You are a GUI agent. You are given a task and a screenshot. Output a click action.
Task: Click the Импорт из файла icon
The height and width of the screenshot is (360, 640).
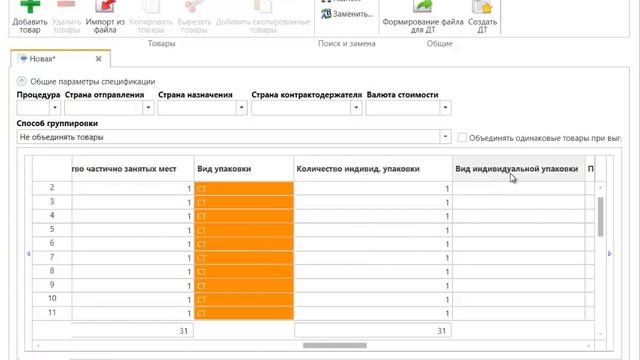coord(105,7)
